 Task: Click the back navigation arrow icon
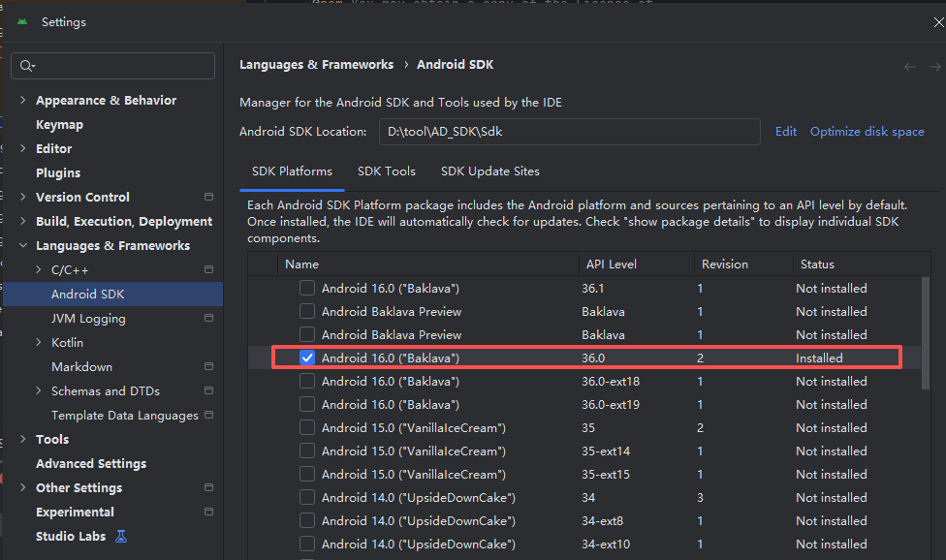(910, 67)
